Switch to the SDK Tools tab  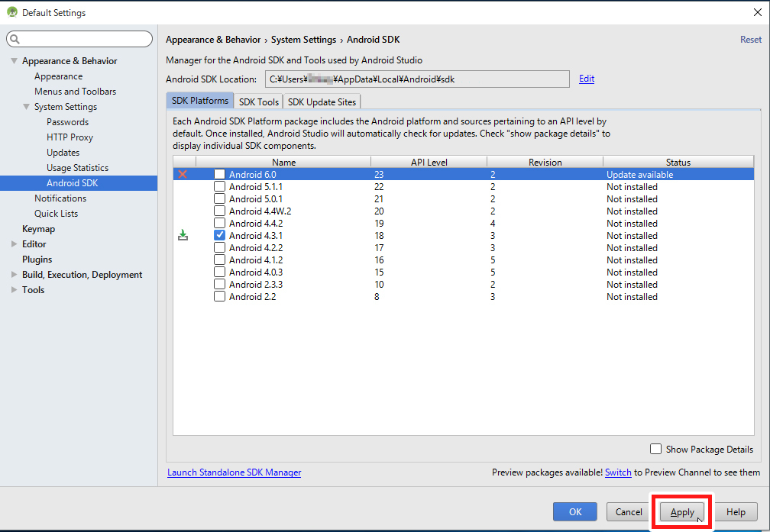tap(259, 102)
